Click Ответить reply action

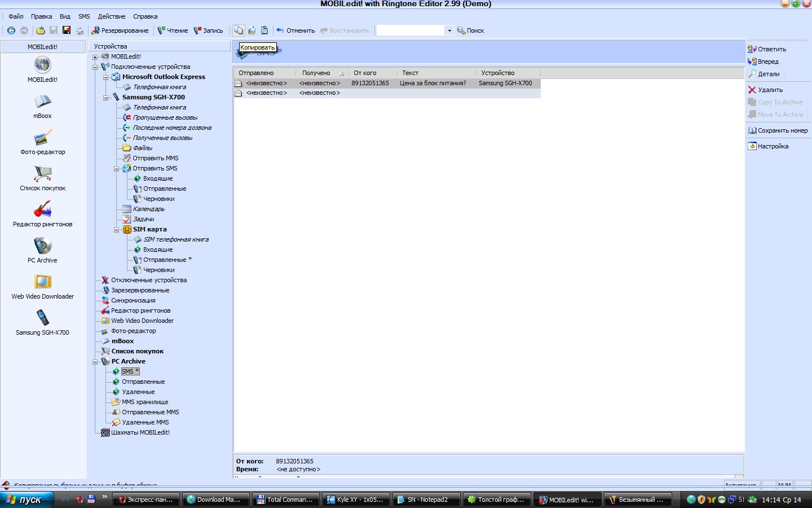(x=767, y=49)
